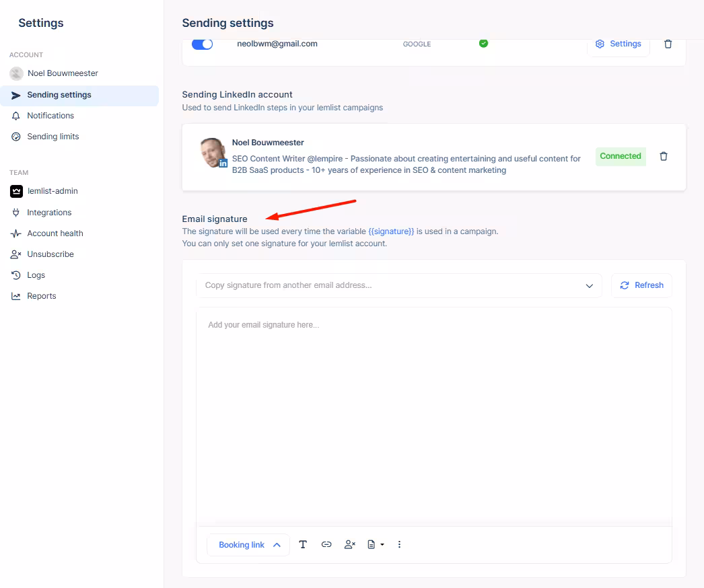Click the Connected status badge
The width and height of the screenshot is (704, 588).
pyautogui.click(x=620, y=156)
